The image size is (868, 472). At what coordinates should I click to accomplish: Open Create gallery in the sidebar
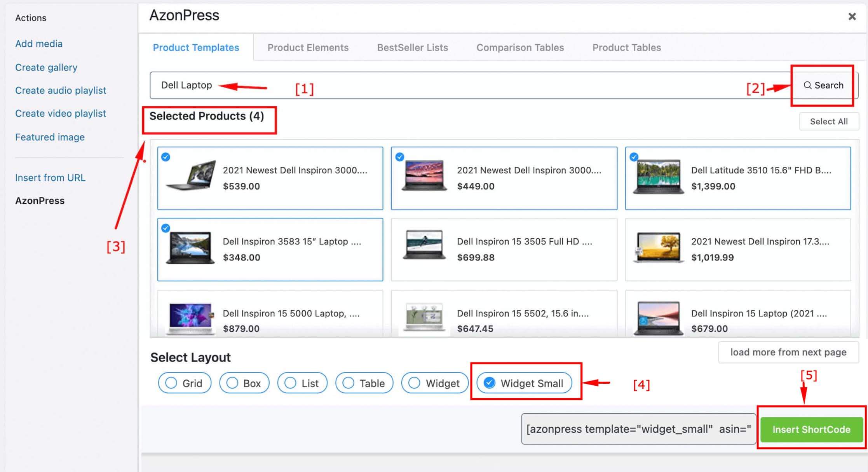(x=46, y=67)
